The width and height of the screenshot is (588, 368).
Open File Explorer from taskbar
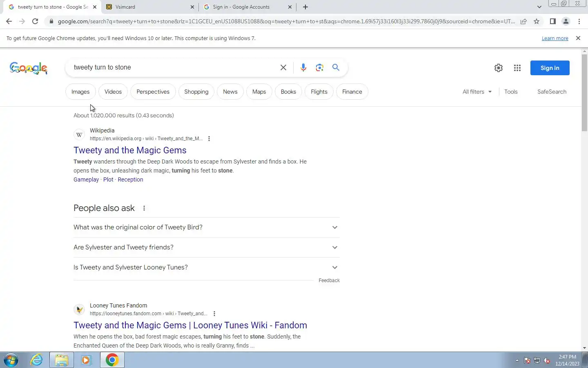62,360
